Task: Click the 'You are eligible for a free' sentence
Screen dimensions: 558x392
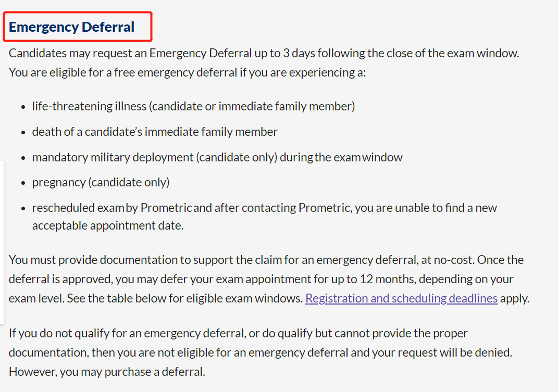Action: click(187, 72)
